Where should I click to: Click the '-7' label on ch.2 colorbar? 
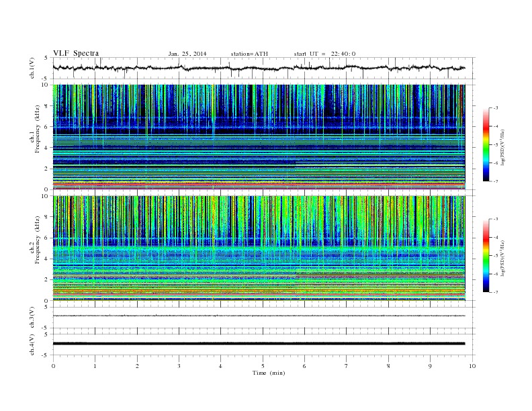click(x=495, y=292)
